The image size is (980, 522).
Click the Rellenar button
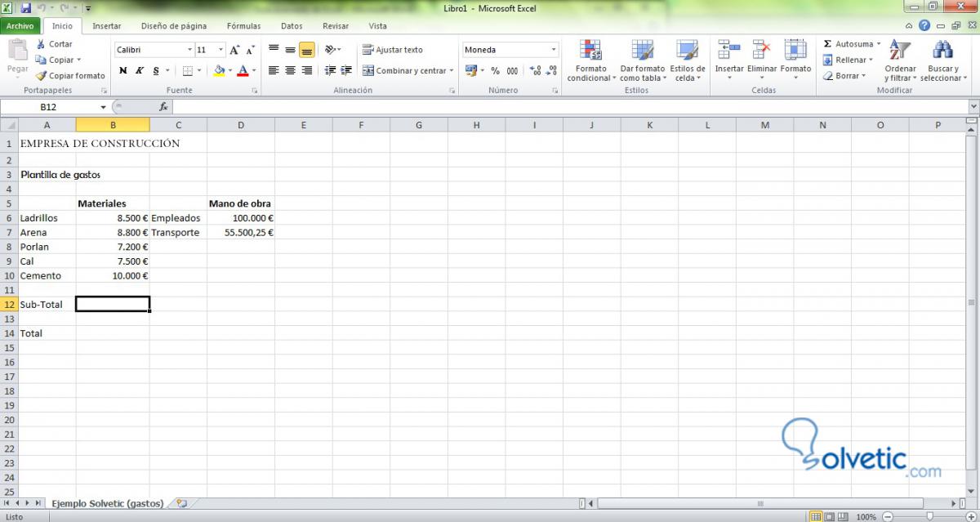pos(848,60)
